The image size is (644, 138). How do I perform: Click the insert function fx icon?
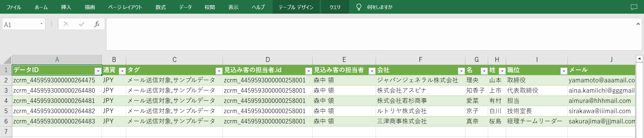[97, 24]
